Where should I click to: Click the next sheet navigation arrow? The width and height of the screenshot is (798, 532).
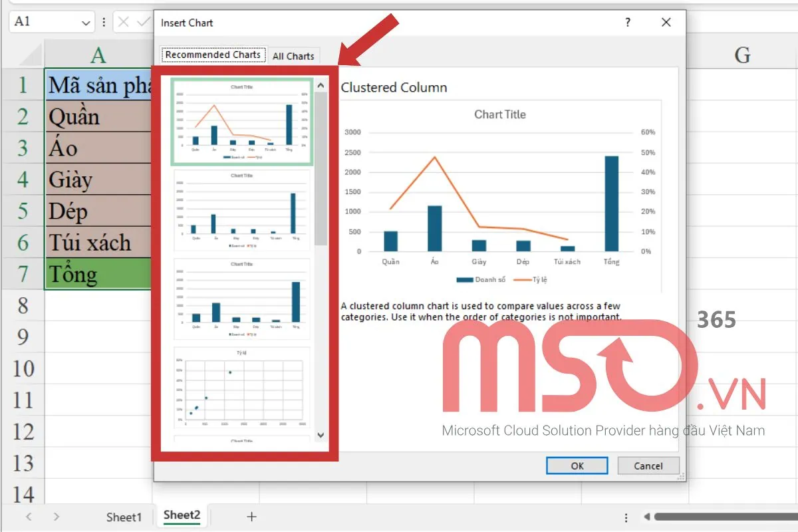[57, 516]
